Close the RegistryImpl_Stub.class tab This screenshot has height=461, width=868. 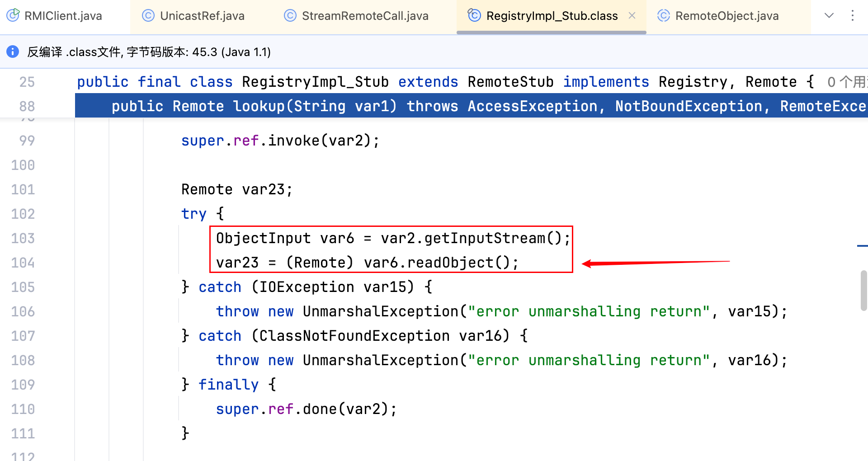632,16
